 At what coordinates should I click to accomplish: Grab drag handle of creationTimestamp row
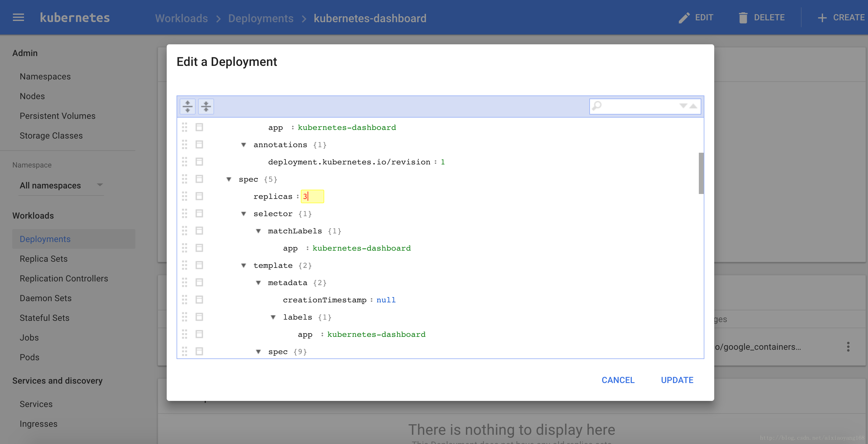(184, 300)
